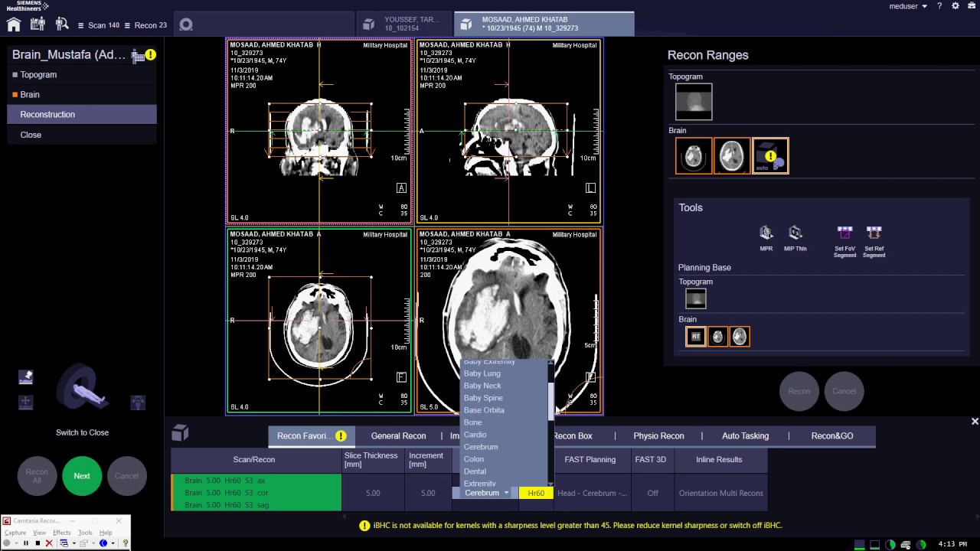The height and width of the screenshot is (551, 980).
Task: Click the green Next button
Action: (82, 476)
